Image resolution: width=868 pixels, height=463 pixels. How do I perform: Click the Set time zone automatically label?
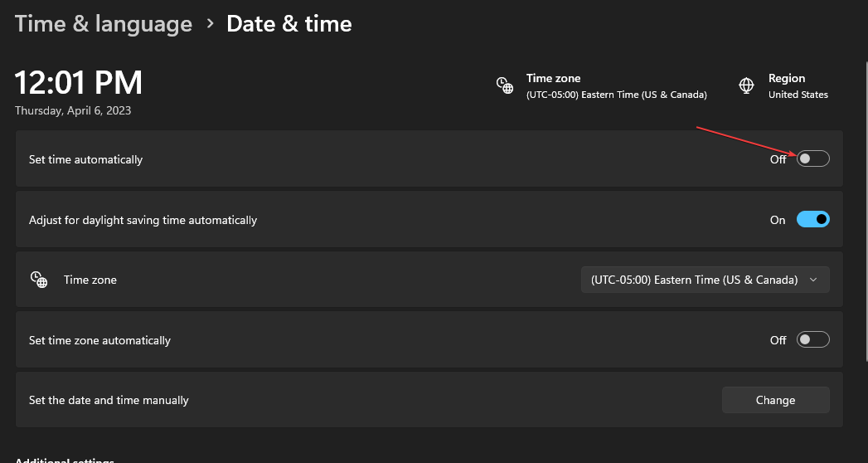pos(99,340)
